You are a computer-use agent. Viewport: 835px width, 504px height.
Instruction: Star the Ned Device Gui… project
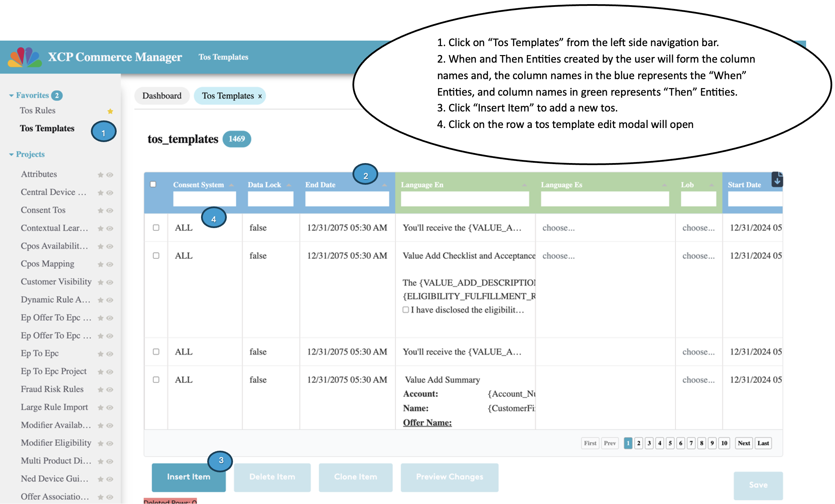tap(101, 479)
